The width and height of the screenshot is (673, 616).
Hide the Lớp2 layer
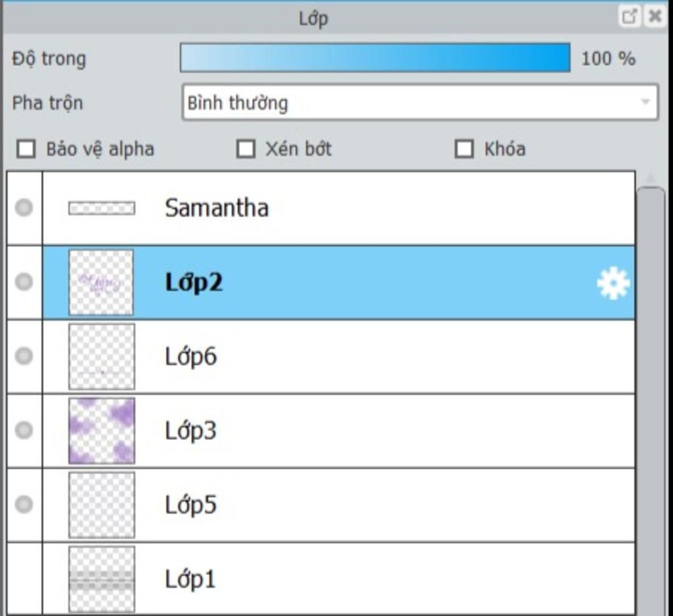[24, 282]
